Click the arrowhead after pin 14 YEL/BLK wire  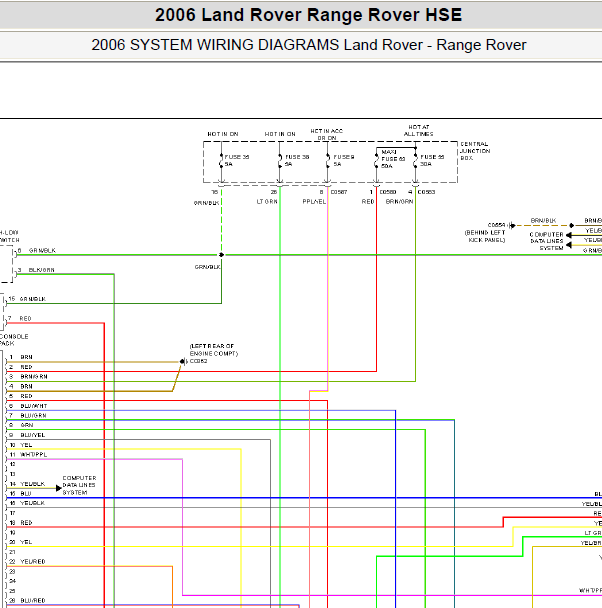point(59,488)
